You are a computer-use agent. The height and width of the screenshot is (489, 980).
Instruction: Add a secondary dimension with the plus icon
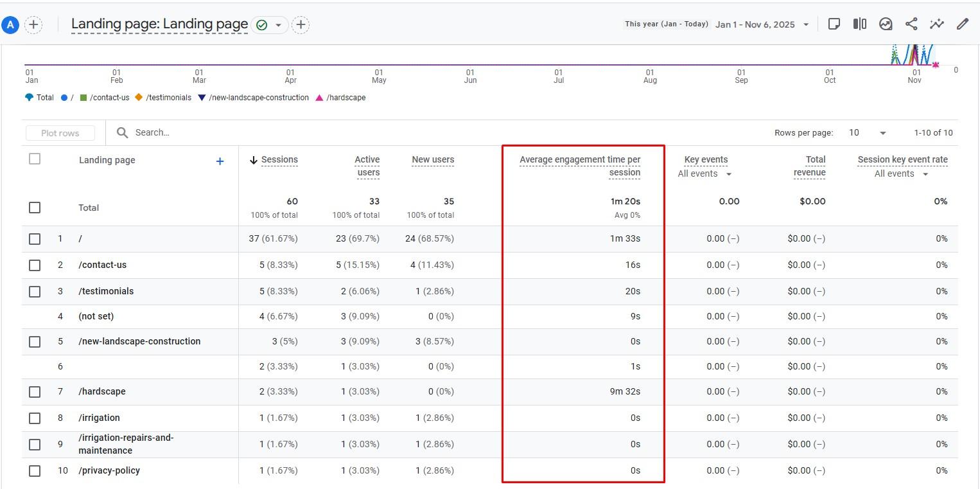220,161
